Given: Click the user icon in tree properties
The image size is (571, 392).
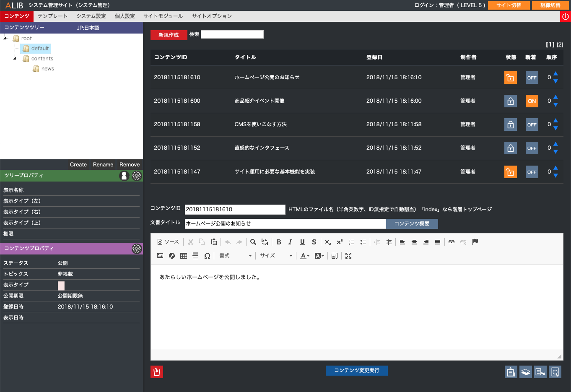Looking at the screenshot, I should [x=124, y=176].
